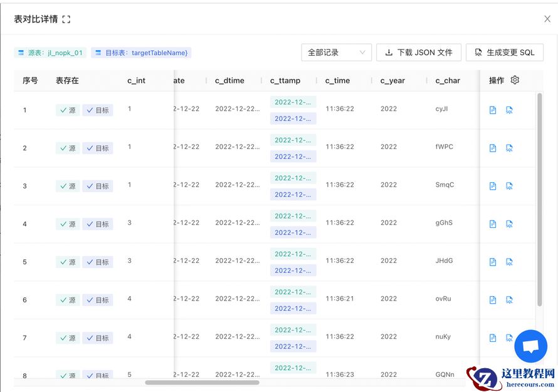Image resolution: width=558 pixels, height=392 pixels.
Task: Click the 下载 JSON 文件 button
Action: click(419, 53)
